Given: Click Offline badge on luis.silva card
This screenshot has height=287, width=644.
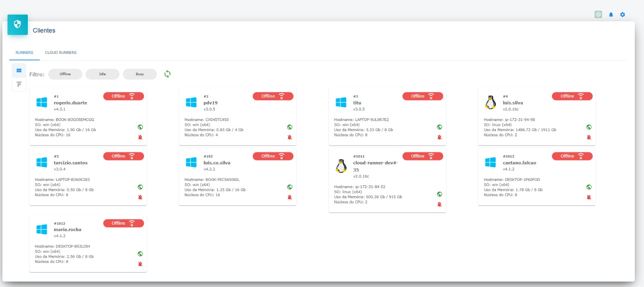Looking at the screenshot, I should (x=572, y=96).
